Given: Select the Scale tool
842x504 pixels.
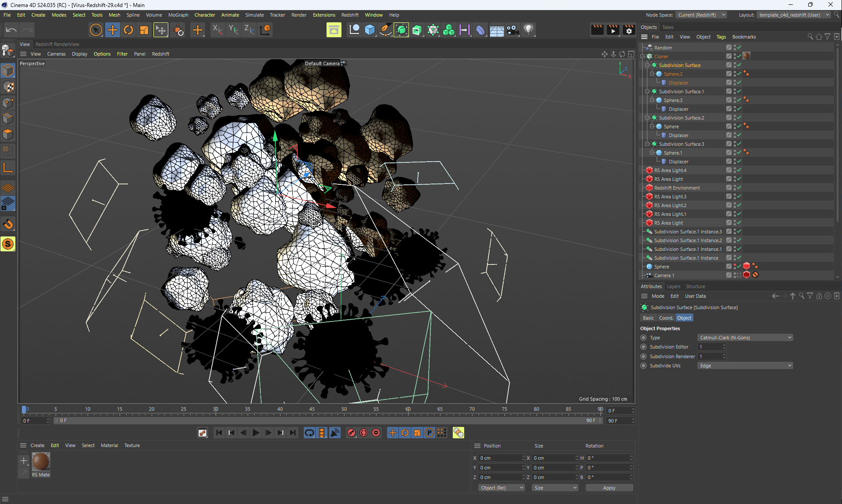Looking at the screenshot, I should click(x=144, y=30).
